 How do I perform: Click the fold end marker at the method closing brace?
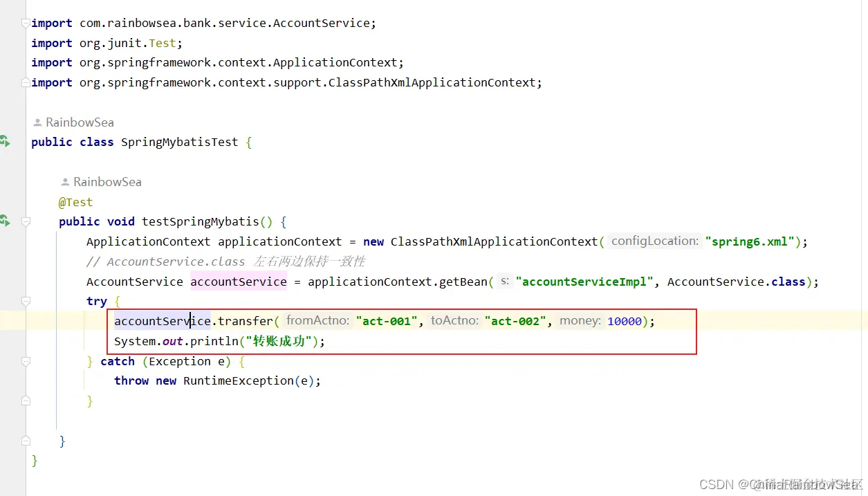click(26, 441)
